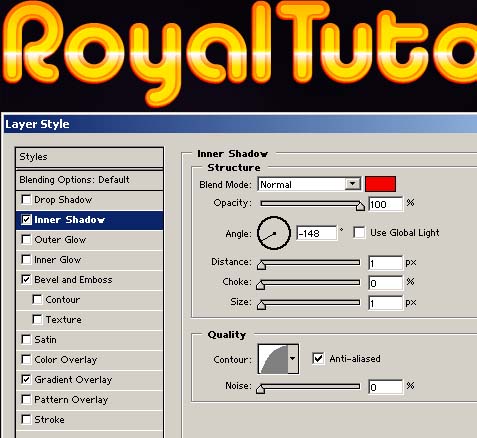Toggle the Anti-aliased checkbox

[318, 359]
